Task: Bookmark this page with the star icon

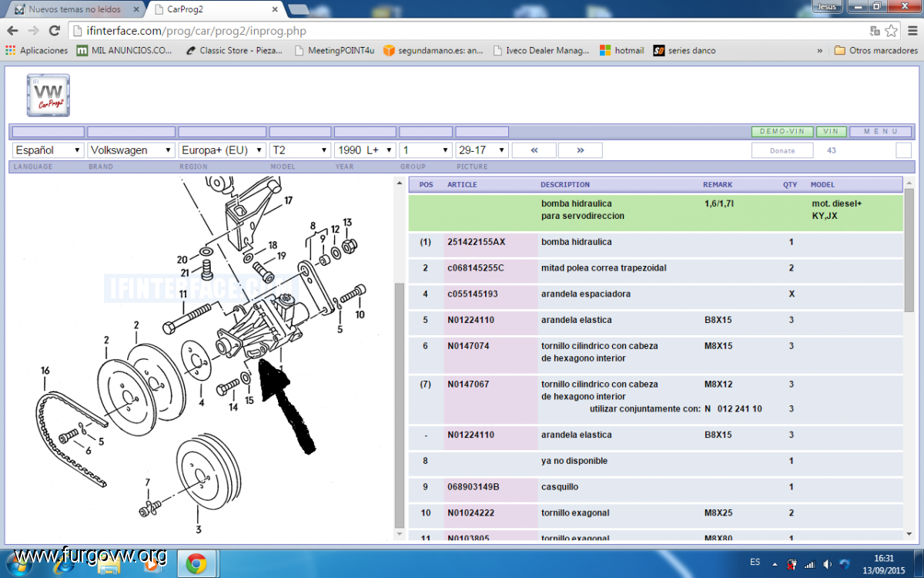Action: click(x=892, y=31)
